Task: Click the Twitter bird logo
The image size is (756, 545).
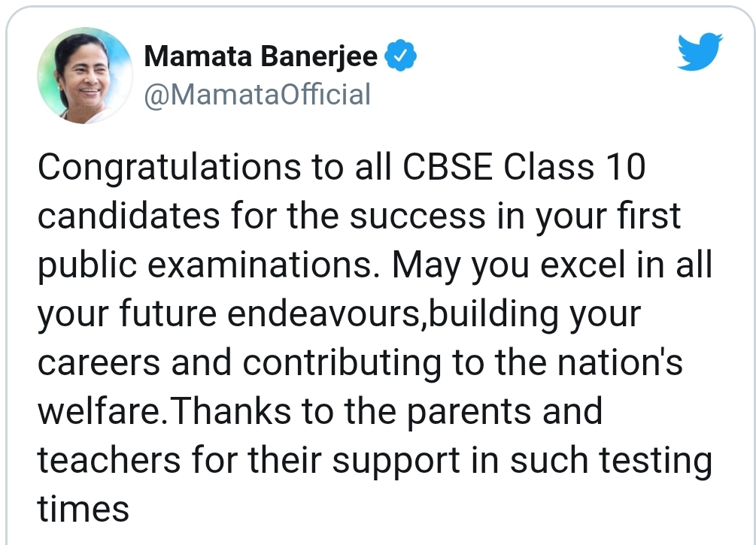Action: [700, 54]
